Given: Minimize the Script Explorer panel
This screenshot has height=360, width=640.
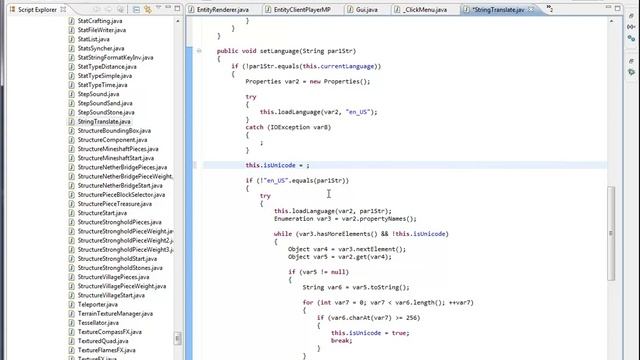Looking at the screenshot, I should tap(168, 8).
